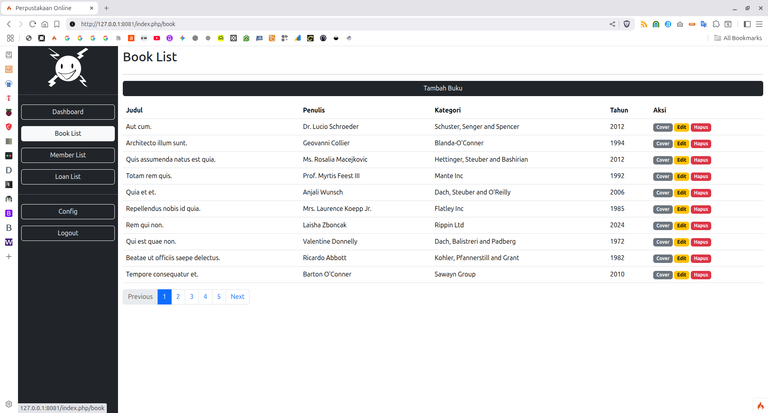This screenshot has width=768, height=413.
Task: Edit the Rem qui non. book
Action: click(681, 226)
